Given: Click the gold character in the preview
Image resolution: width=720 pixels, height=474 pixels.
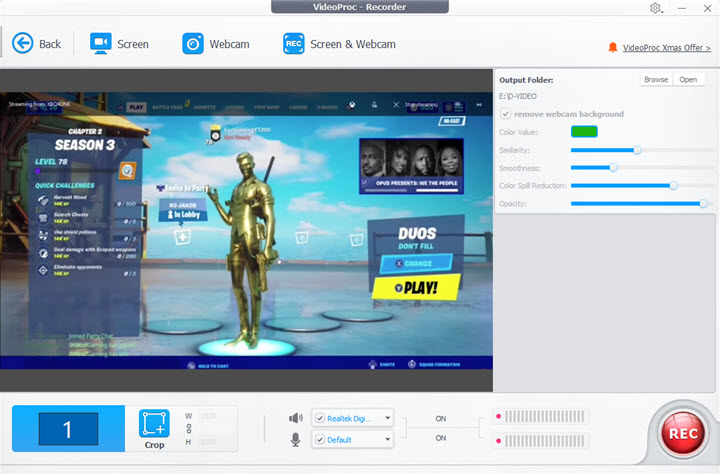Looking at the screenshot, I should (247, 250).
